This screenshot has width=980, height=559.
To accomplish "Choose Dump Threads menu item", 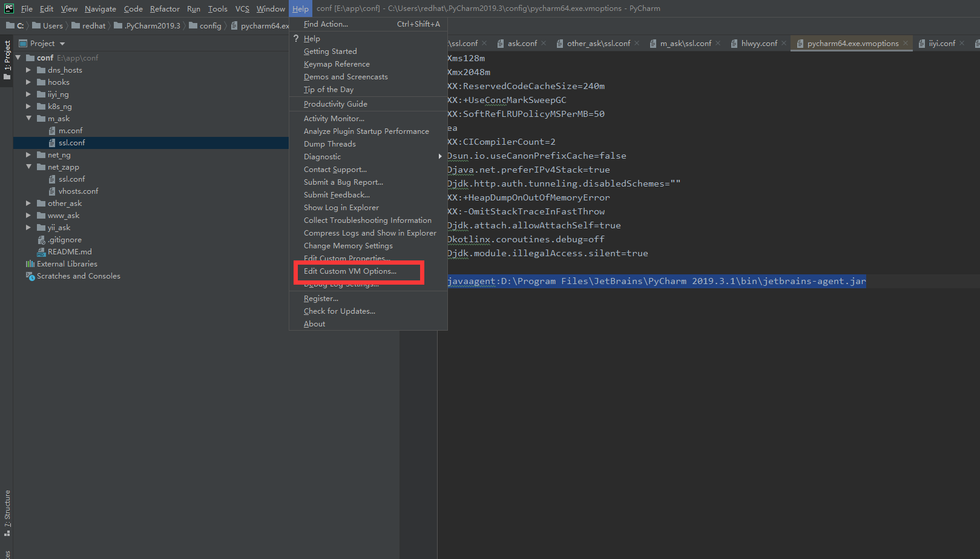I will [368, 144].
